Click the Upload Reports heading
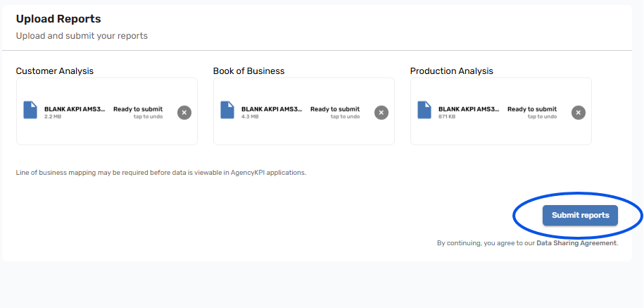The image size is (644, 308). [x=58, y=19]
